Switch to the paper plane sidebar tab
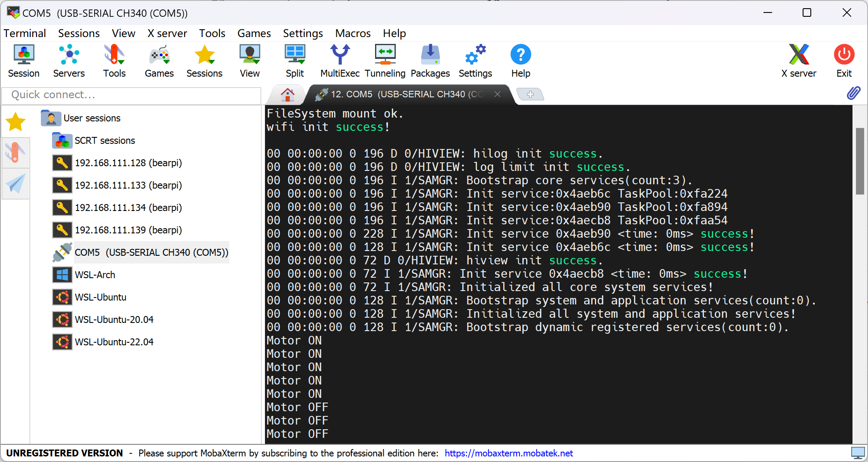The width and height of the screenshot is (868, 462). click(x=15, y=184)
